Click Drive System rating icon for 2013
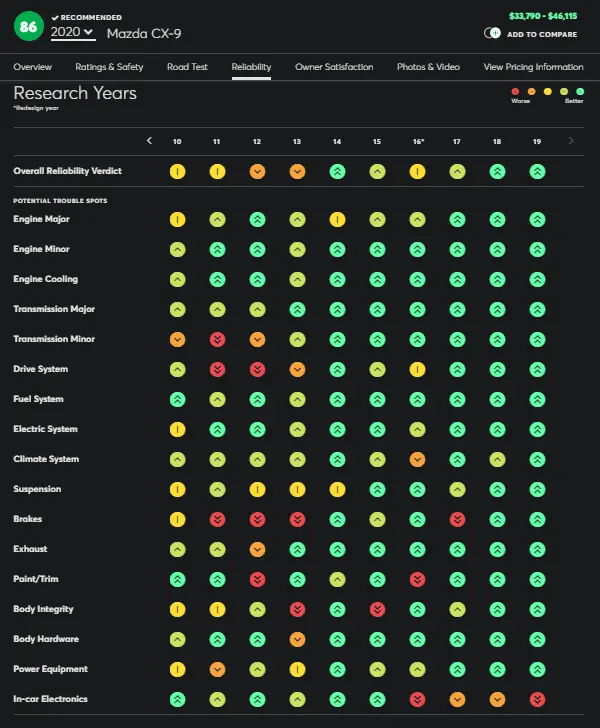 (297, 369)
